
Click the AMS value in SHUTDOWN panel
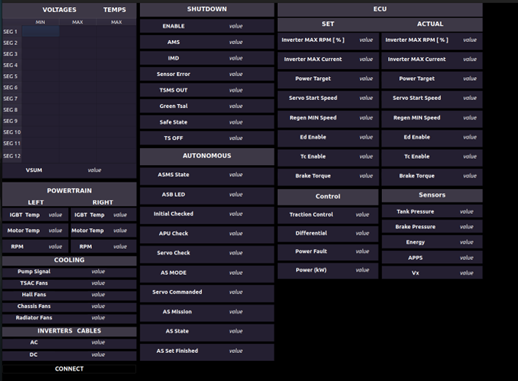(236, 42)
